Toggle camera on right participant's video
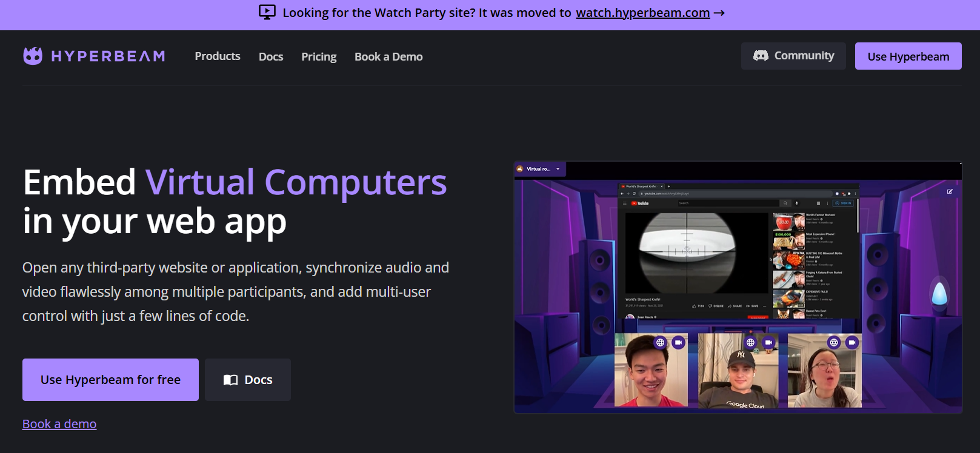The height and width of the screenshot is (453, 980). tap(852, 342)
